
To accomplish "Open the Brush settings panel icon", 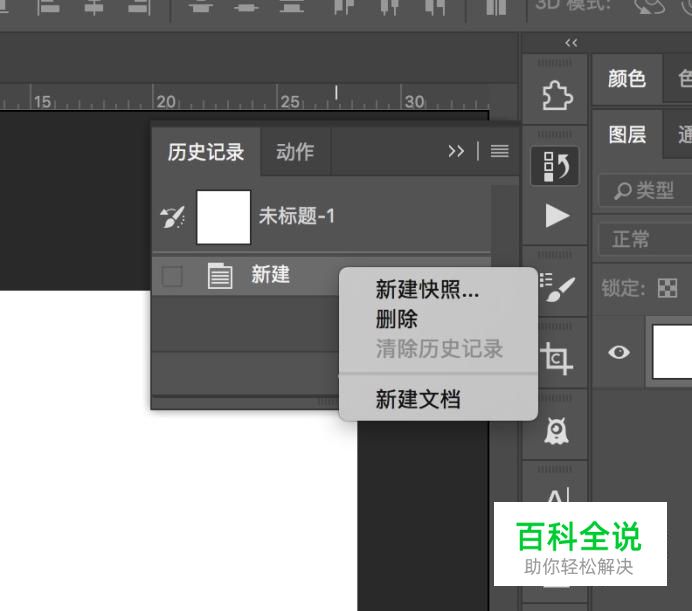I will coord(557,288).
